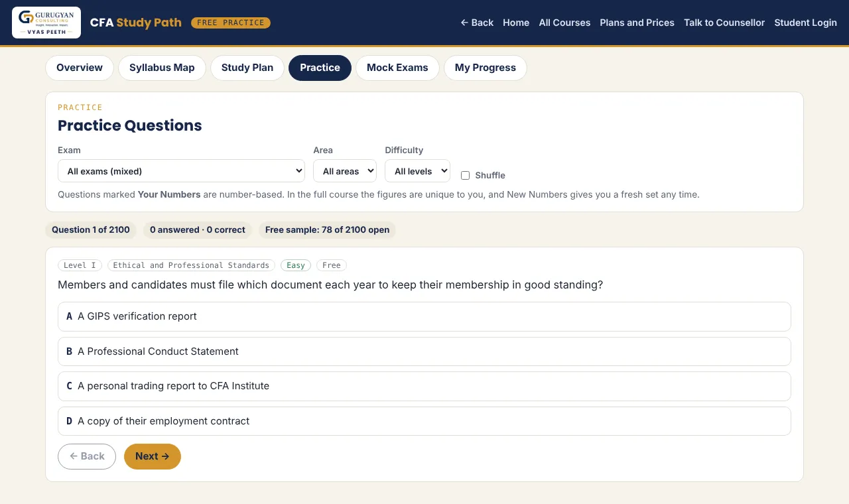Pick answer C personal trading report
The height and width of the screenshot is (504, 849).
coord(424,386)
